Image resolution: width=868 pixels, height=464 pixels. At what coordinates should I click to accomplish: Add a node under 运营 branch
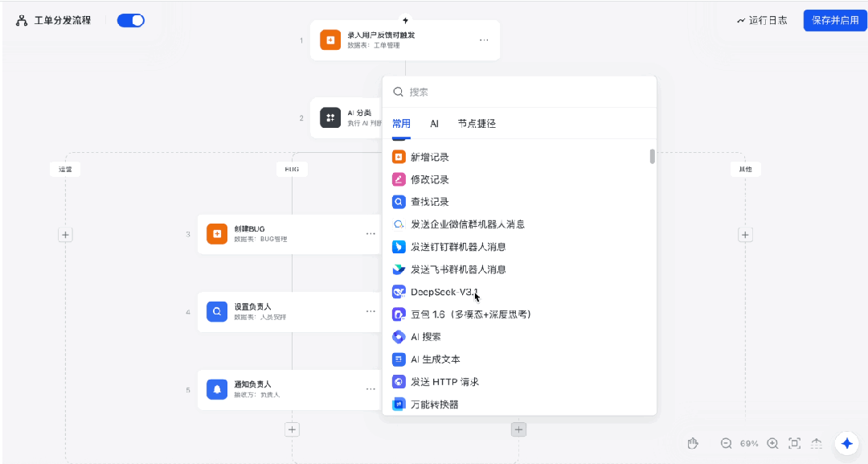65,235
